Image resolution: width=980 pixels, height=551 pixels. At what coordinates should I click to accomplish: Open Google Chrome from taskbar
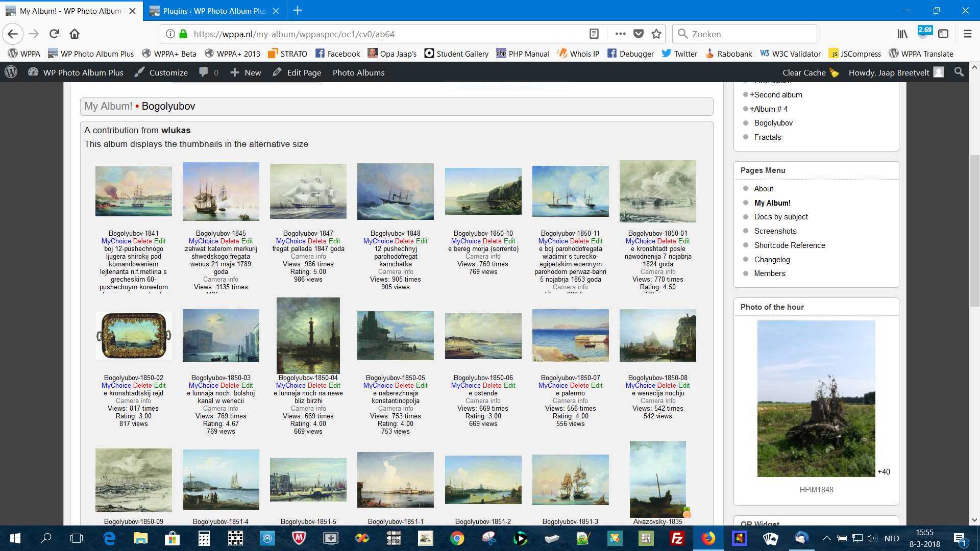[457, 538]
